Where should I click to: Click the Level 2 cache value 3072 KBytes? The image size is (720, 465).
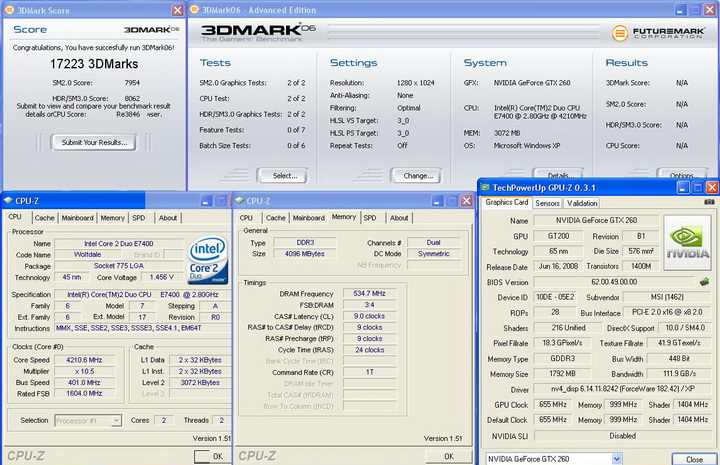coord(200,382)
